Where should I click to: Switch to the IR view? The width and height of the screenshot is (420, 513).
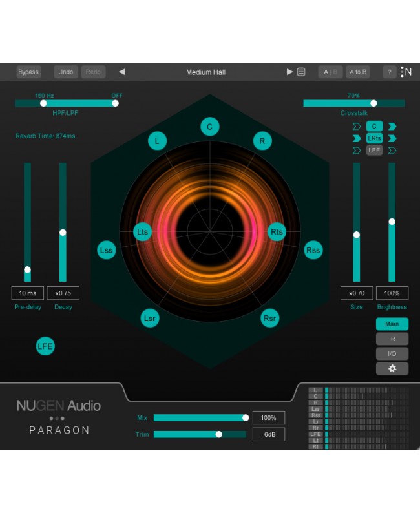[392, 339]
